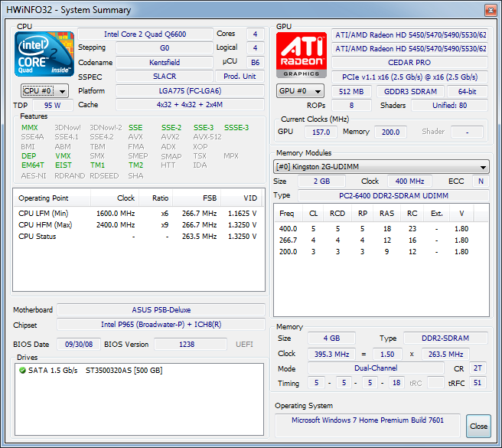502x448 pixels.
Task: Click the tRFC 51 field
Action: pyautogui.click(x=478, y=383)
